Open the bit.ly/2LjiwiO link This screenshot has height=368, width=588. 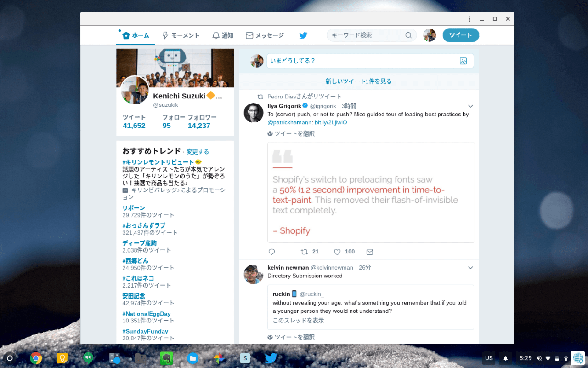331,122
